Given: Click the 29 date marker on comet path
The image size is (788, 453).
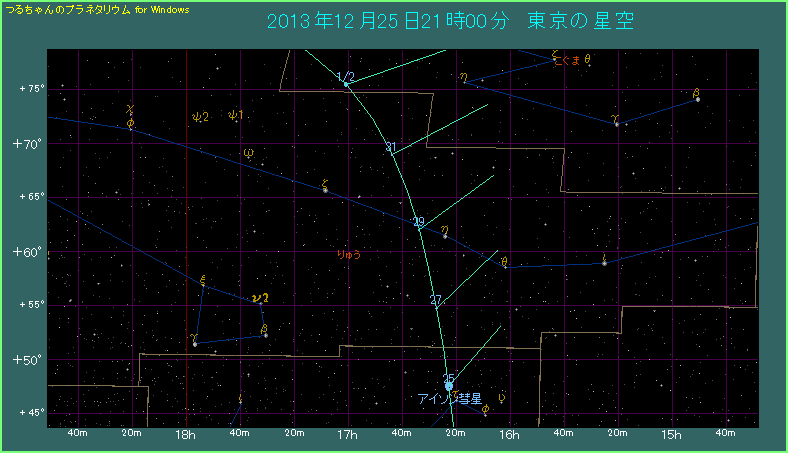Looking at the screenshot, I should coord(419,224).
